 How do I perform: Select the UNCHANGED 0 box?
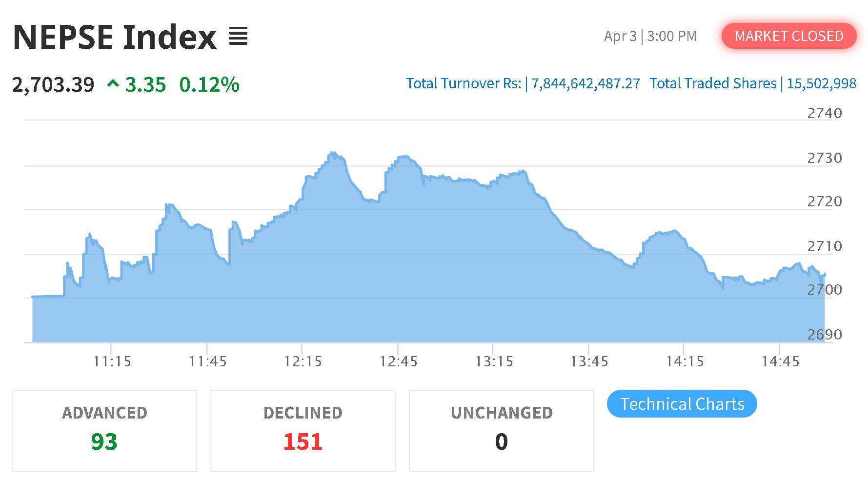coord(502,431)
